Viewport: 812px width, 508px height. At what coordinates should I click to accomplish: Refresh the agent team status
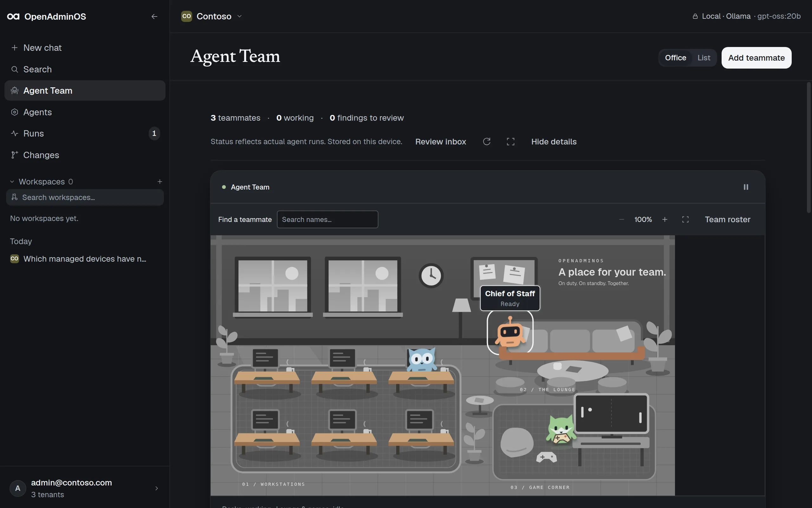[x=487, y=142]
